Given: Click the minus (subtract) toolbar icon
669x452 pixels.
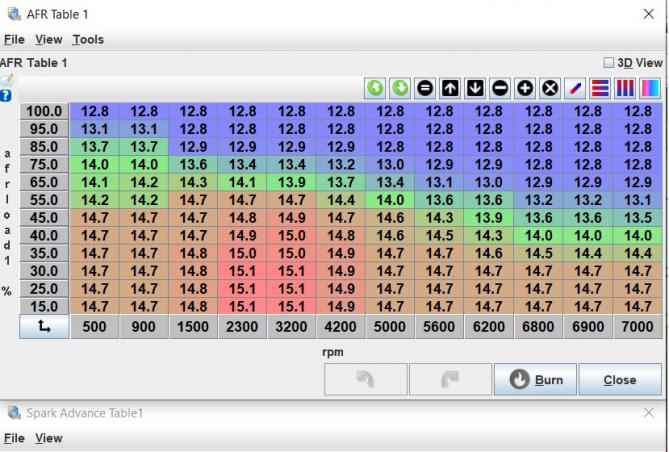Looking at the screenshot, I should click(500, 88).
